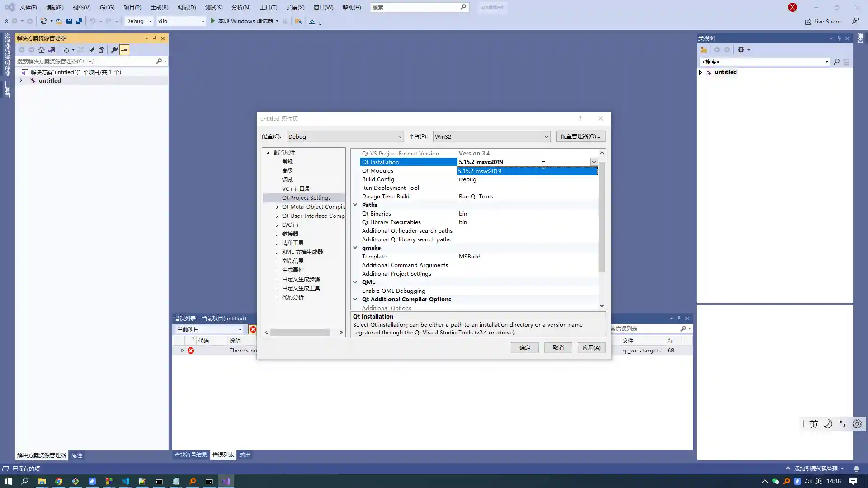Select 5.15.2_msvc2019 from the dropdown list

[527, 171]
